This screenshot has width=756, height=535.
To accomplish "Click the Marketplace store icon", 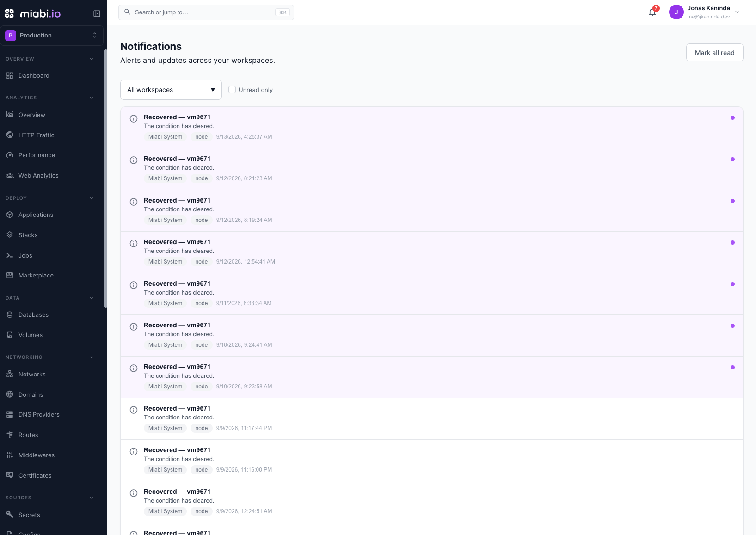I will [10, 275].
